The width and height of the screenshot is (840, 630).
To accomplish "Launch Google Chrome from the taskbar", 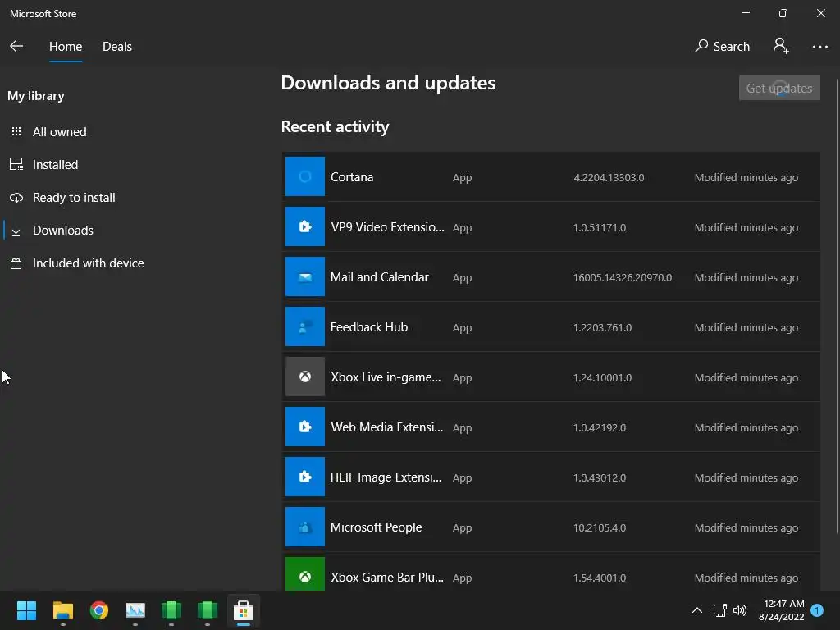I will [x=98, y=610].
